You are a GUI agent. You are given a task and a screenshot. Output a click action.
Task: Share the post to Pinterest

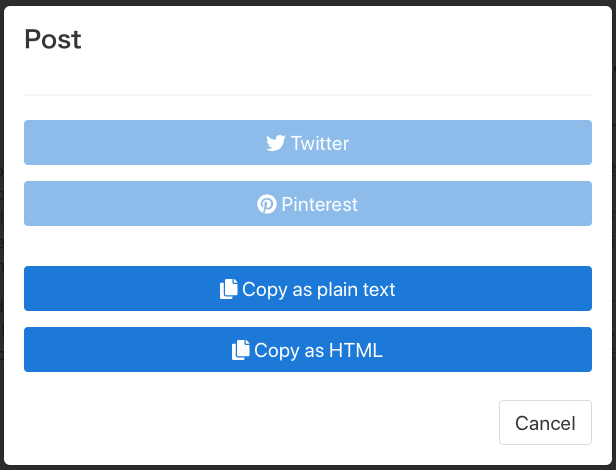click(x=308, y=204)
